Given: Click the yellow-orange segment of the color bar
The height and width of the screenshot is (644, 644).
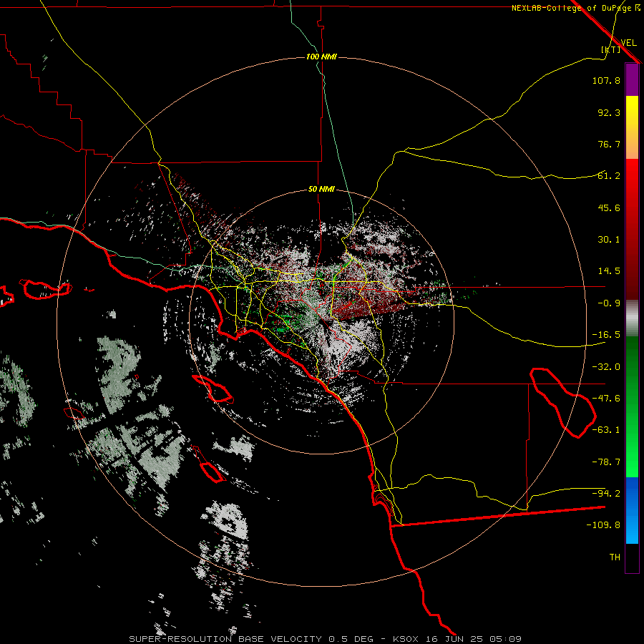Looking at the screenshot, I should click(x=632, y=127).
